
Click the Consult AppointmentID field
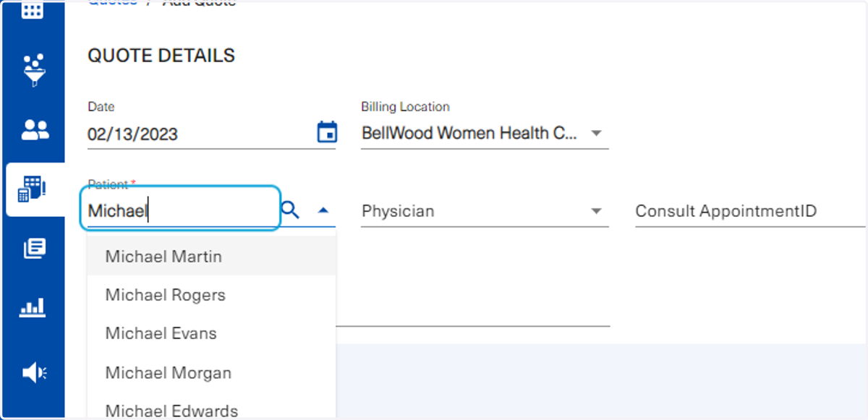750,211
